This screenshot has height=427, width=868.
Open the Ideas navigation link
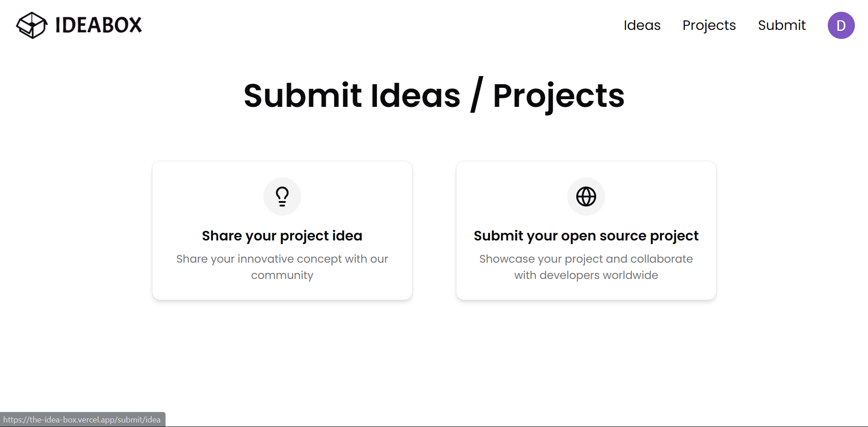pos(642,25)
